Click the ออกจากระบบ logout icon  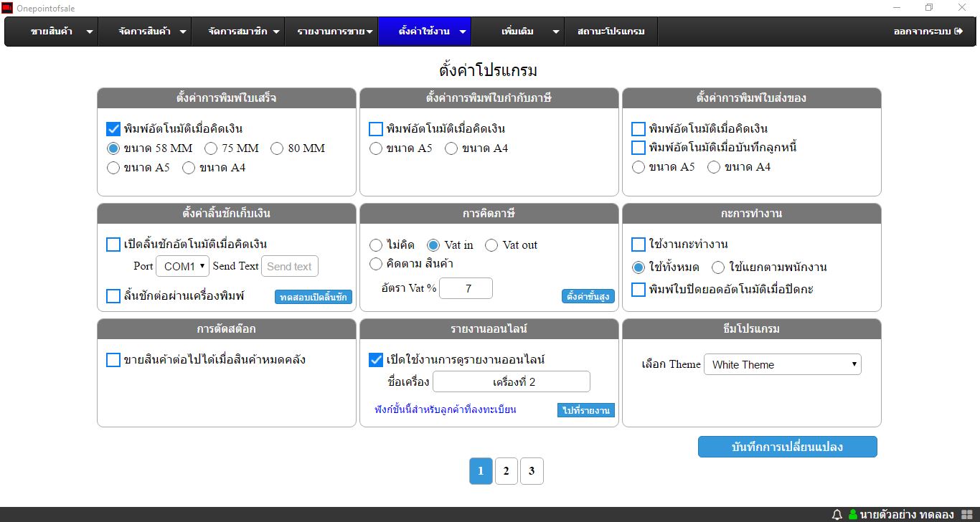[958, 32]
